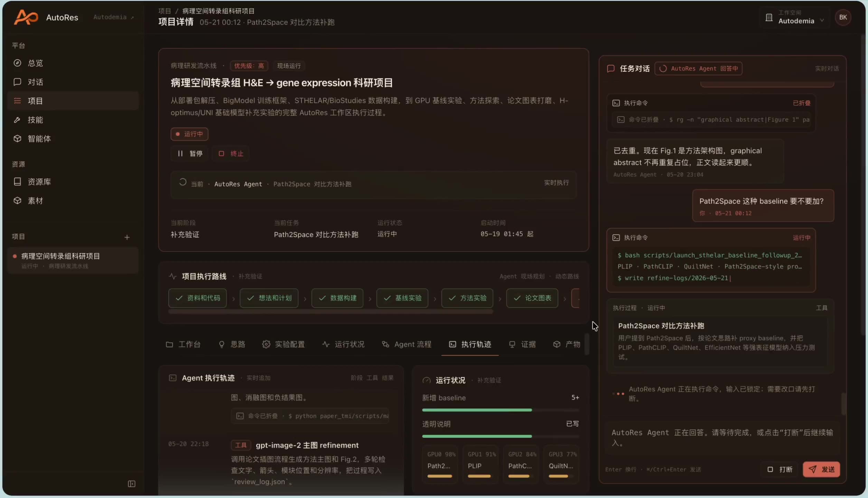Screen dimensions: 868x498
Task: Click the 资源库 book icon
Action: coord(17,182)
